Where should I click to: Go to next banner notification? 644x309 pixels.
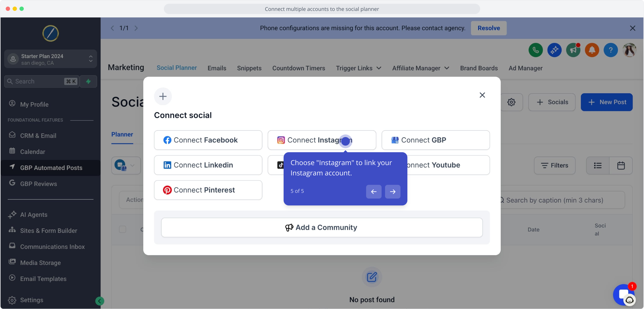[136, 28]
